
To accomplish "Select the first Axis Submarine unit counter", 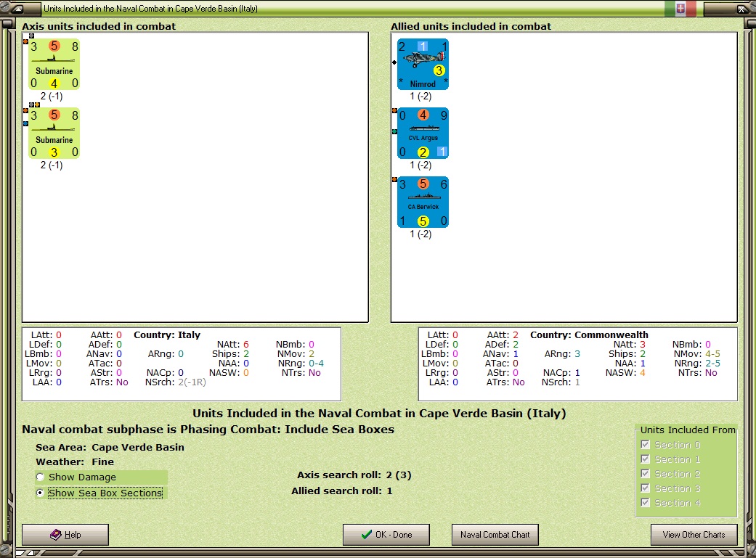I will (x=54, y=65).
